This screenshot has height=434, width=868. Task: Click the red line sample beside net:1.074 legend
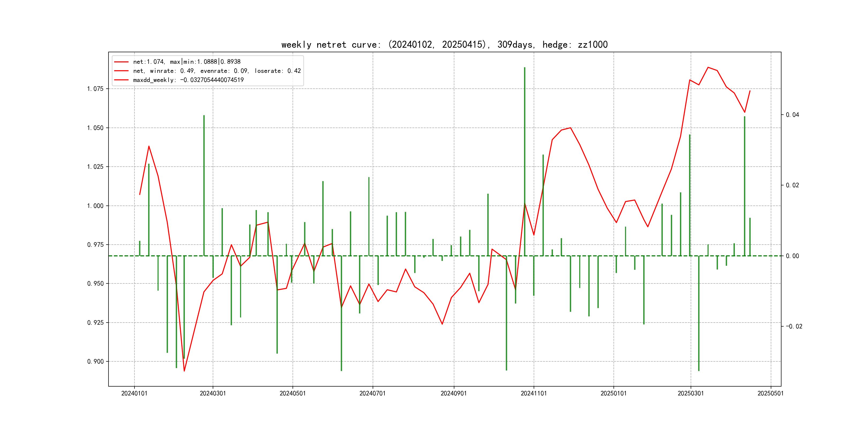click(x=121, y=62)
